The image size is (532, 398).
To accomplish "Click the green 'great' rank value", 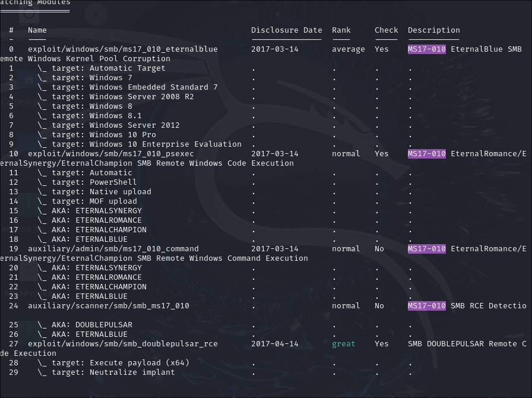I will click(x=344, y=344).
